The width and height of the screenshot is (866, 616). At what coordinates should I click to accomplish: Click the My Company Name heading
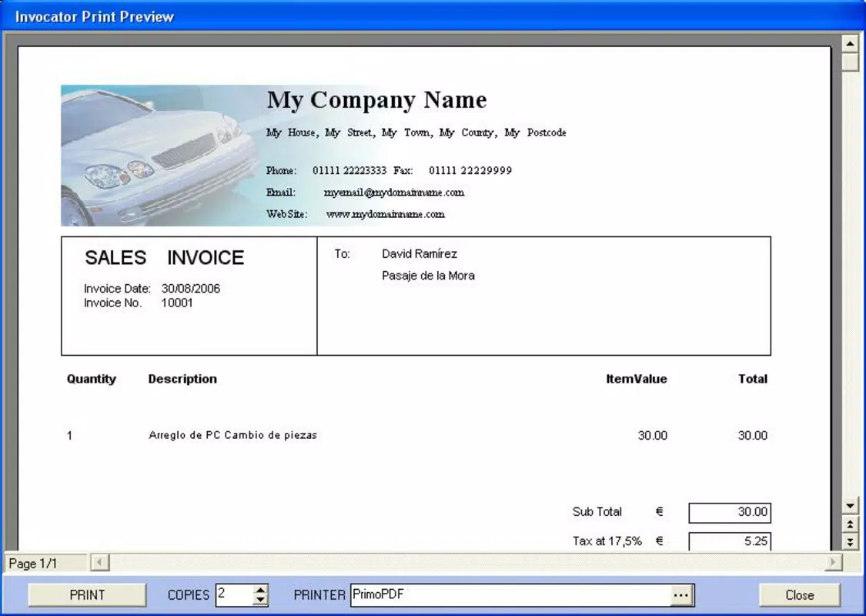pyautogui.click(x=376, y=100)
